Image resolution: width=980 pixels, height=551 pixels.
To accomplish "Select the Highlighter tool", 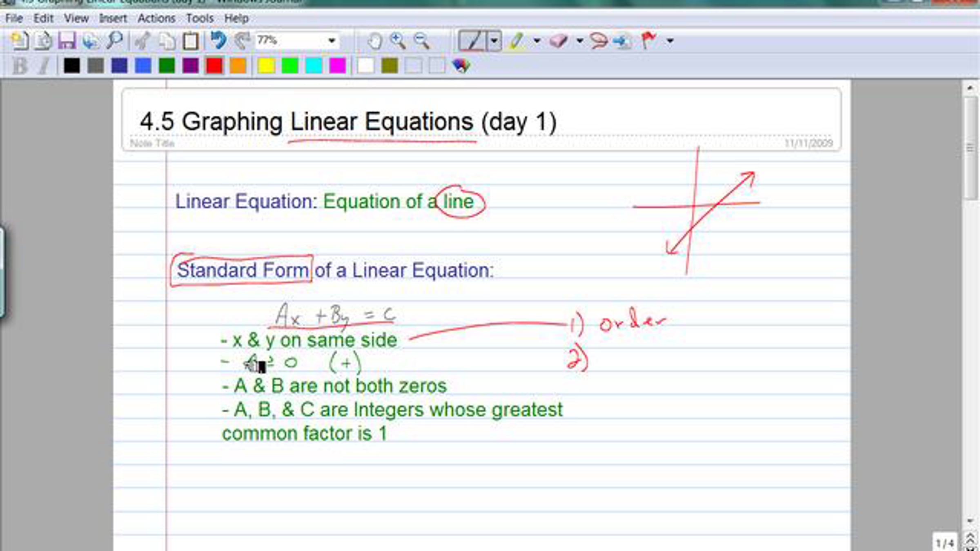I will pos(516,41).
